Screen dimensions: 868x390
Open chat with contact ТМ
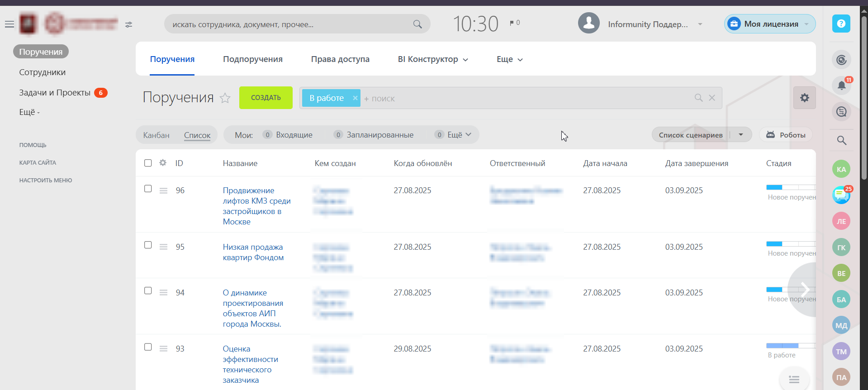click(841, 351)
